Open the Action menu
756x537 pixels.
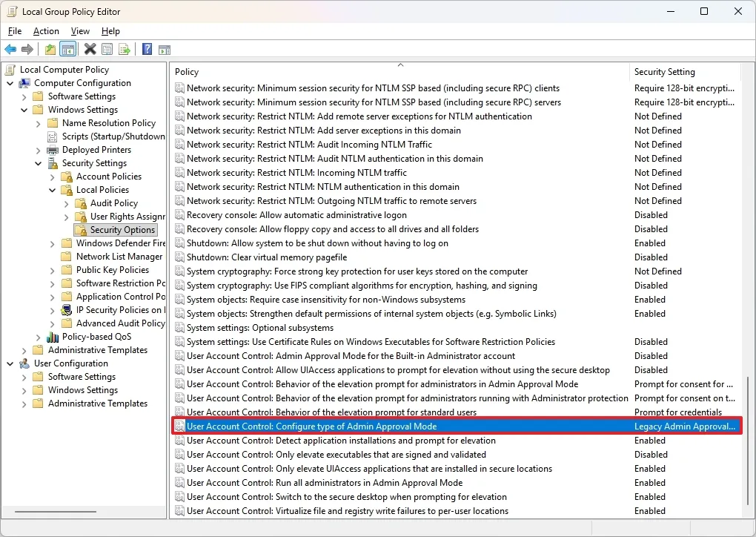[46, 31]
